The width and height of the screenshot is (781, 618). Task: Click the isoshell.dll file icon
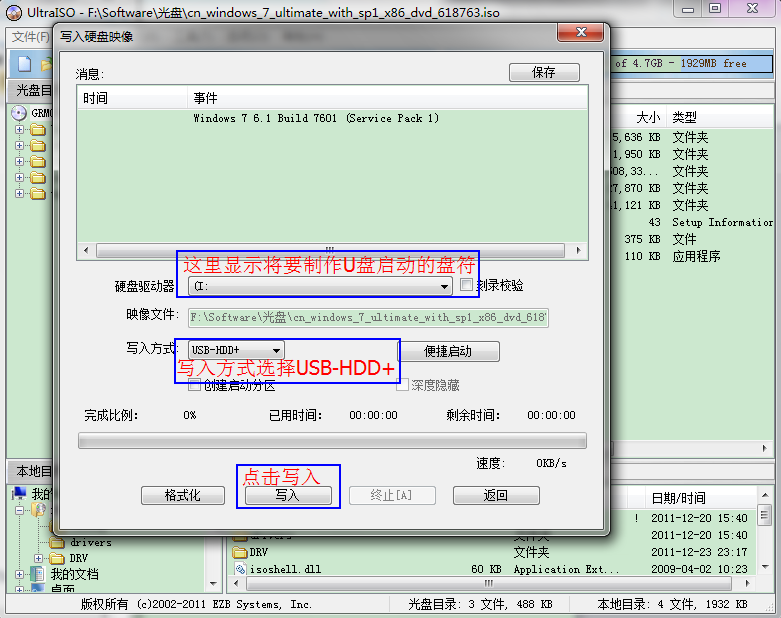[241, 569]
